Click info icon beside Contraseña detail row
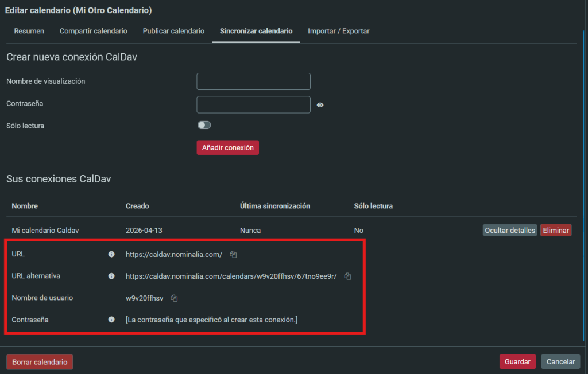The width and height of the screenshot is (588, 374). 111,320
